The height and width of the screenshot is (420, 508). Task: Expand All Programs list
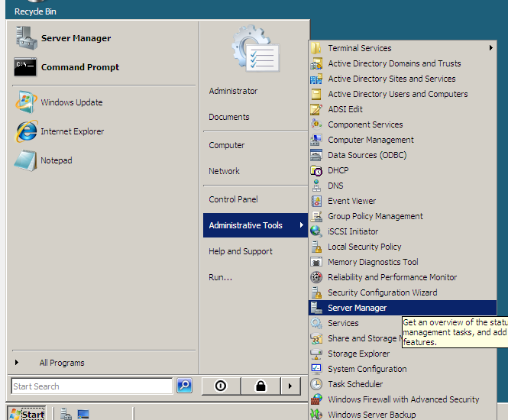[x=104, y=363]
